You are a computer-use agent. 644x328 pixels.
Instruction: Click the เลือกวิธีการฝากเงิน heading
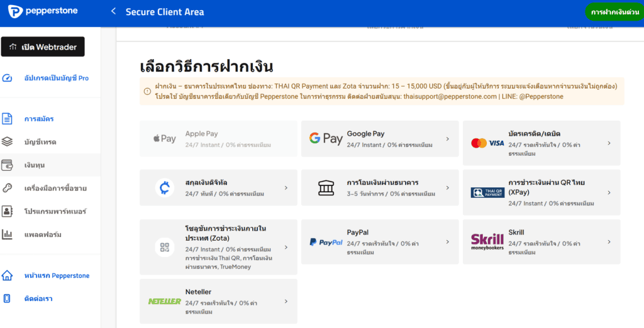pos(206,66)
